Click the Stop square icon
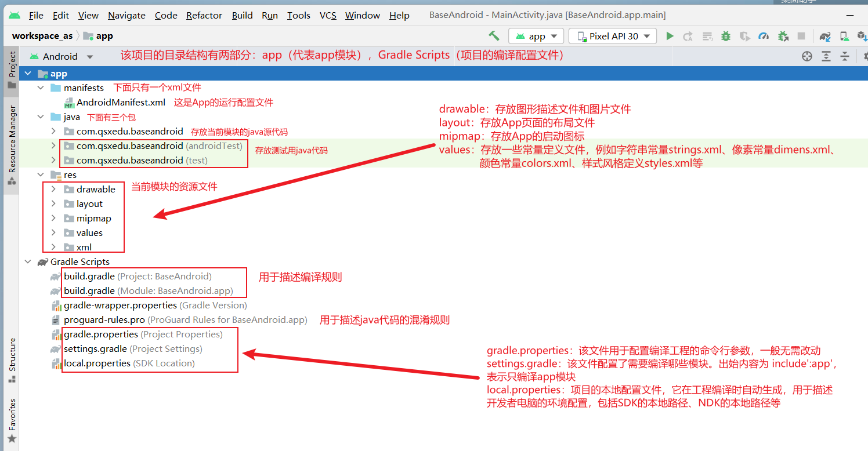The width and height of the screenshot is (868, 451). pos(801,36)
